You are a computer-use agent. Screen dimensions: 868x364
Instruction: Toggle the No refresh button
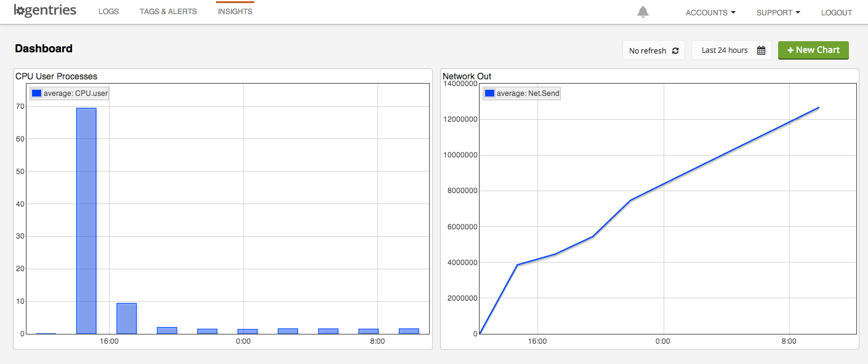[648, 51]
